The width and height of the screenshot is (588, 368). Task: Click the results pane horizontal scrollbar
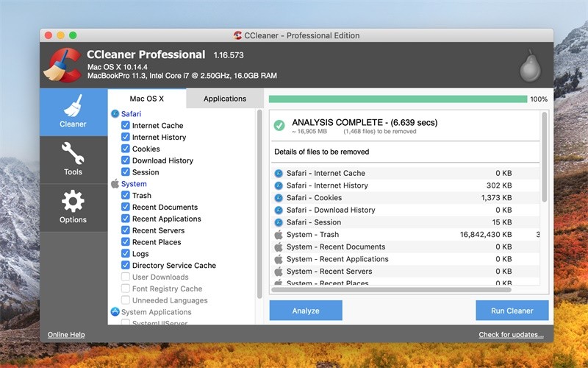(391, 289)
